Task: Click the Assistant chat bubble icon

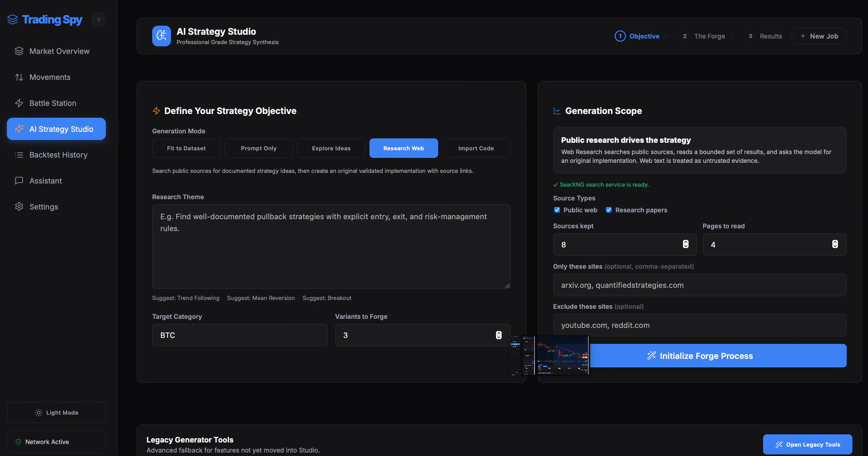Action: pyautogui.click(x=19, y=181)
